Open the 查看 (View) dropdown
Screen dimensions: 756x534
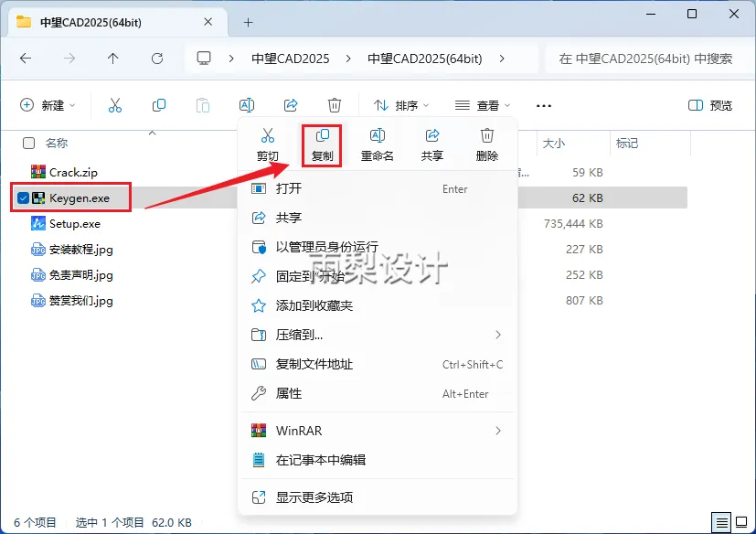point(483,105)
